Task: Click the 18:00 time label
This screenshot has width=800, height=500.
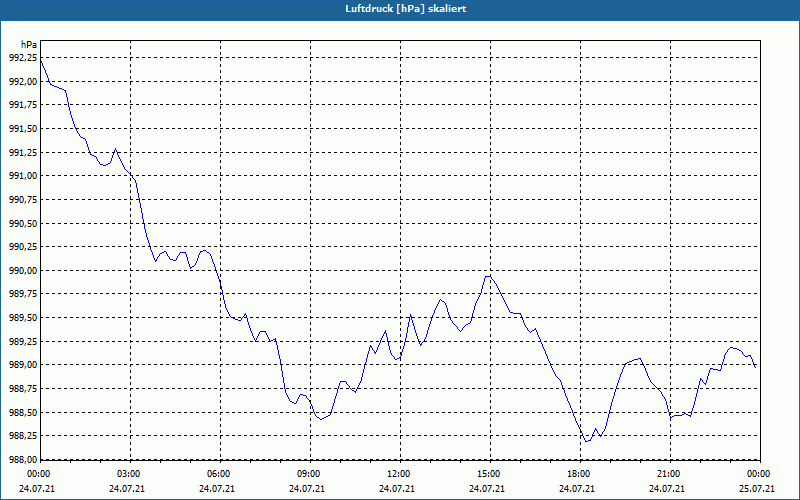Action: click(x=578, y=474)
